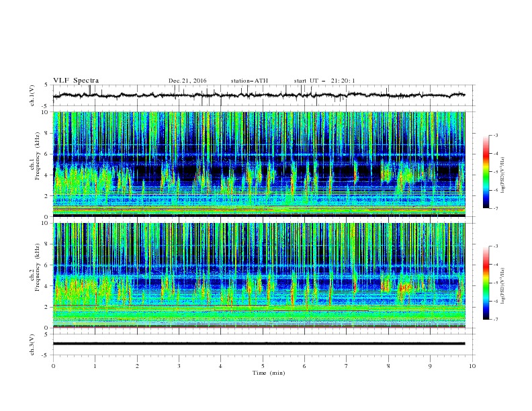Click time axis tick label "6"

304,366
